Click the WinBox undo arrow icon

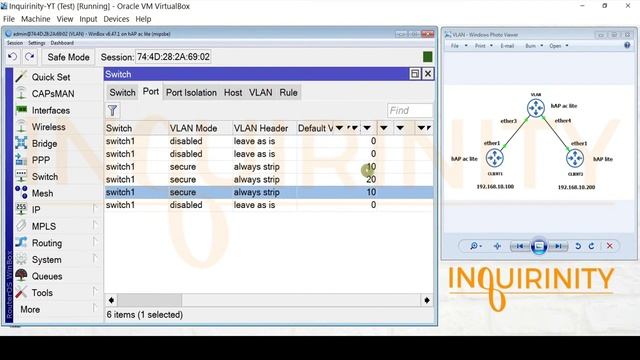point(13,57)
